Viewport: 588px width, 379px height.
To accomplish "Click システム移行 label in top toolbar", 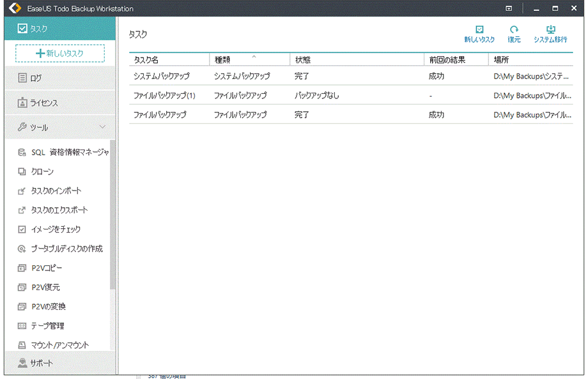I will (x=550, y=40).
